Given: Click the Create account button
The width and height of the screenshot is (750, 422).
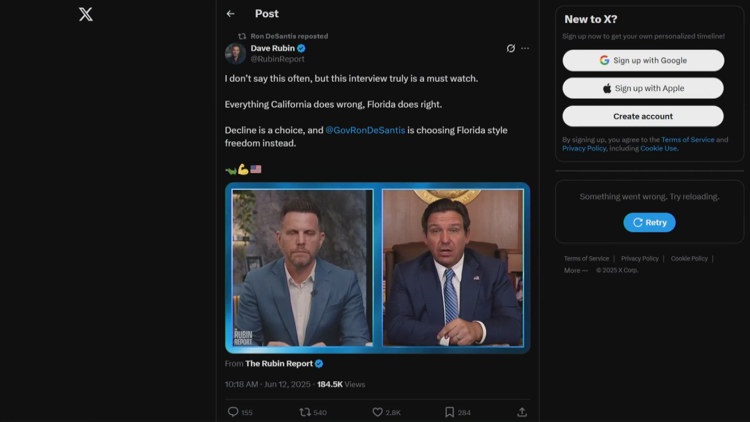Looking at the screenshot, I should click(643, 116).
